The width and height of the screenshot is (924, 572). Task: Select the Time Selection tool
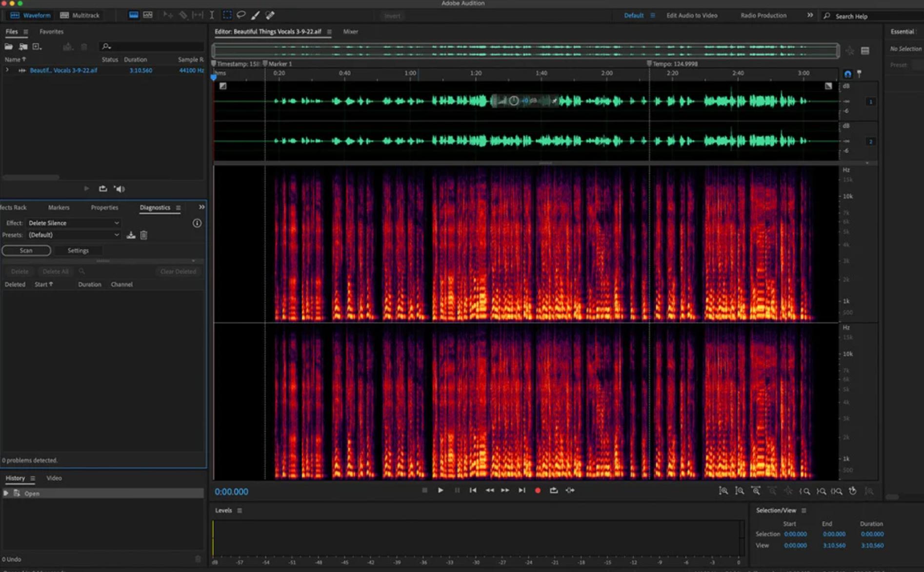pos(212,15)
